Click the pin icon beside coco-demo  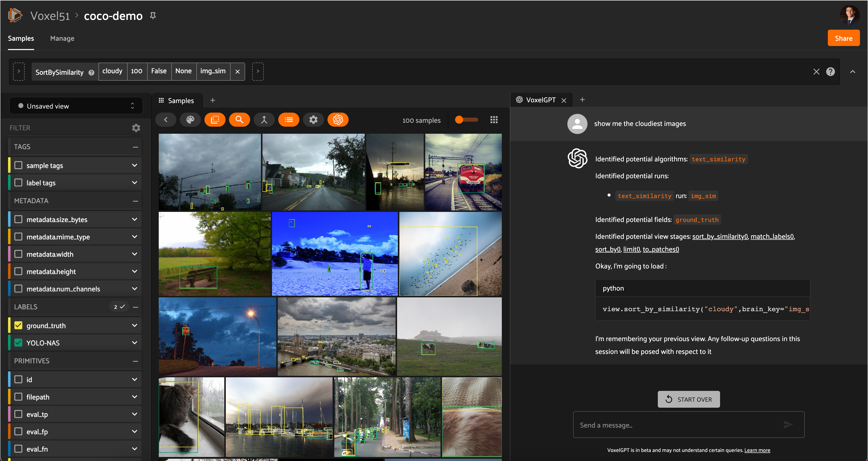tap(153, 16)
